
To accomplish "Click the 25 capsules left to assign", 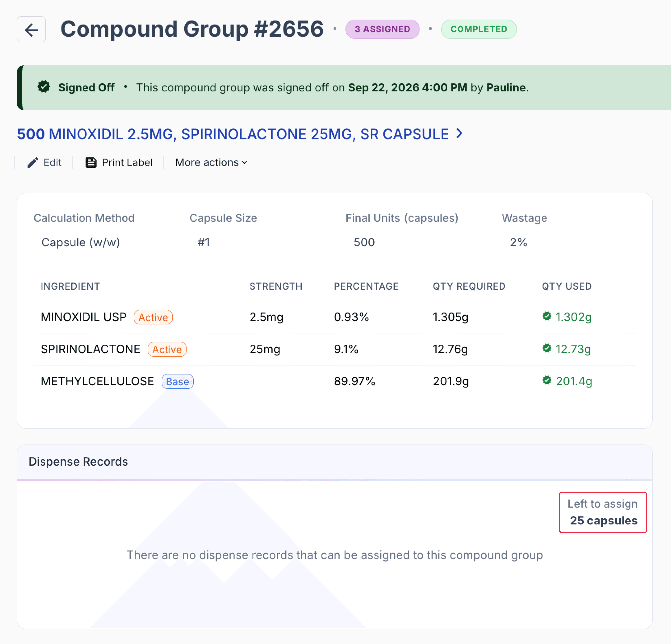I will [604, 521].
